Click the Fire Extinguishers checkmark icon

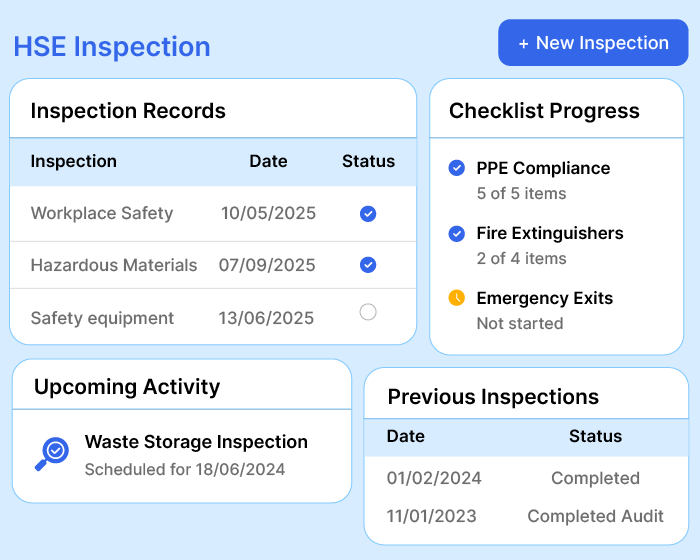click(457, 233)
